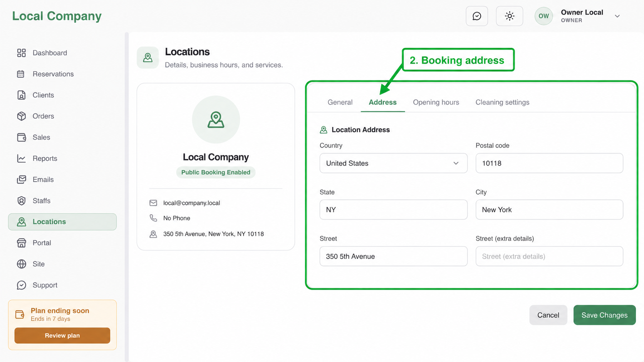This screenshot has height=362, width=644.
Task: Toggle light/dark theme sun icon
Action: pyautogui.click(x=510, y=16)
